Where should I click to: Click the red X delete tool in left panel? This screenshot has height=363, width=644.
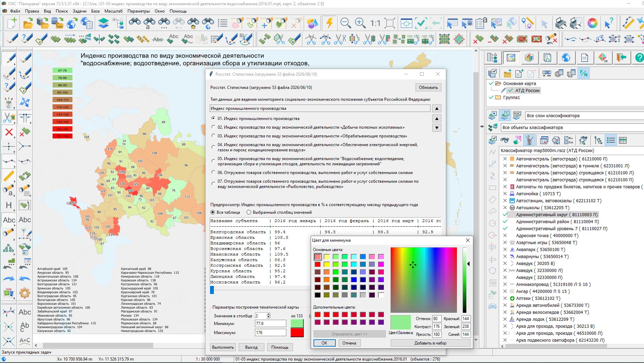pyautogui.click(x=9, y=132)
